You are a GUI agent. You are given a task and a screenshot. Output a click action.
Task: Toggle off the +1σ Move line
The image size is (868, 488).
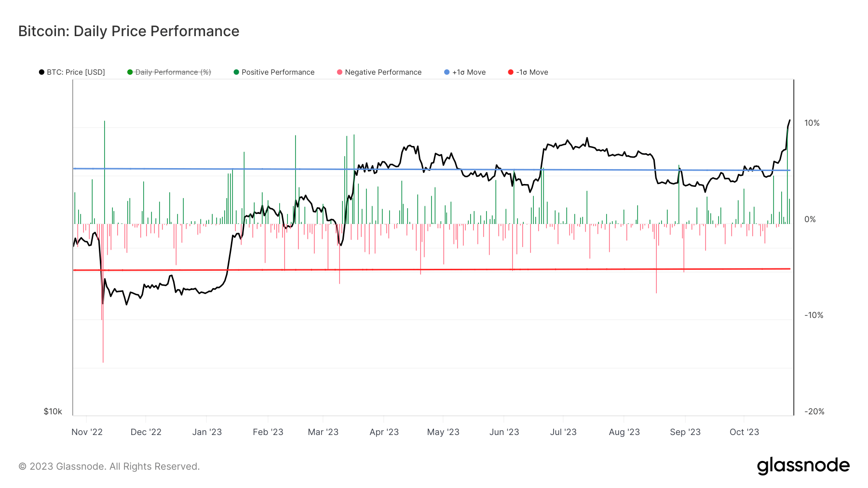click(468, 72)
